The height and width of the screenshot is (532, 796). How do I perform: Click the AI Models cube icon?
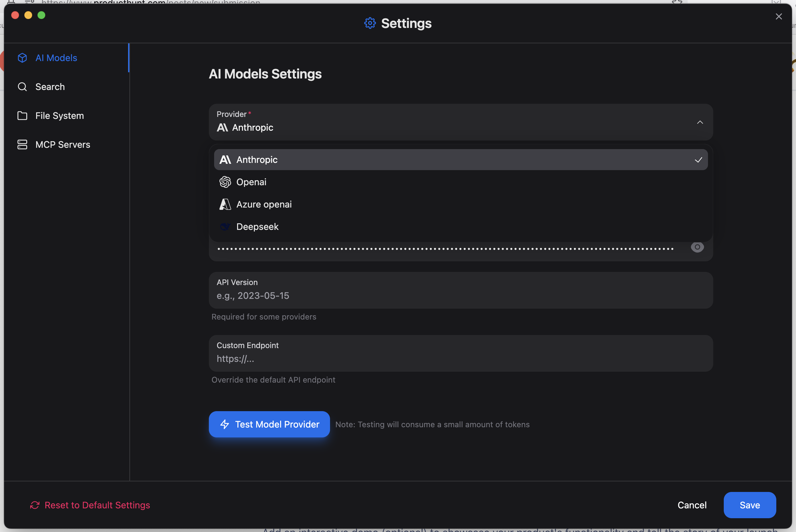coord(22,58)
